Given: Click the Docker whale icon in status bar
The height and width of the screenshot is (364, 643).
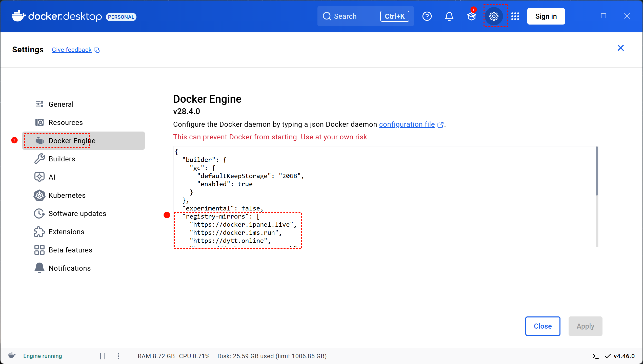Looking at the screenshot, I should click(12, 355).
